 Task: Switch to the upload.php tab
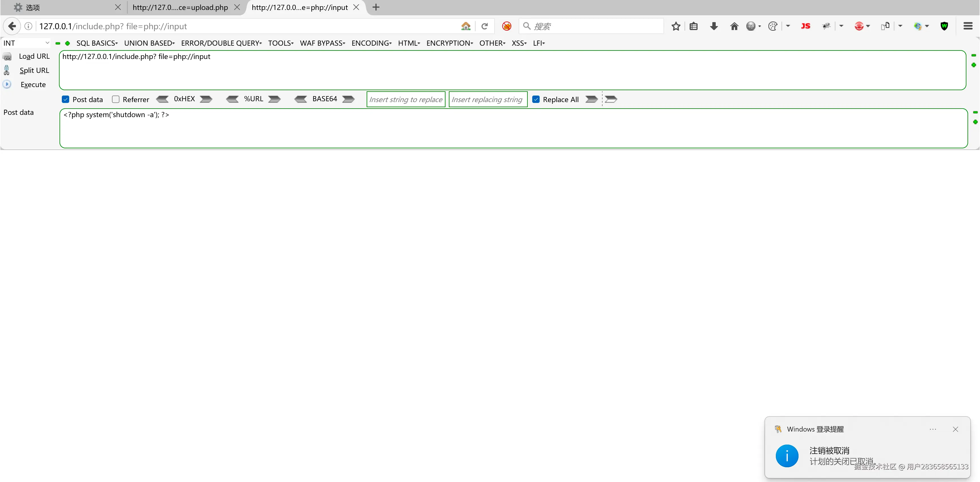(x=180, y=7)
